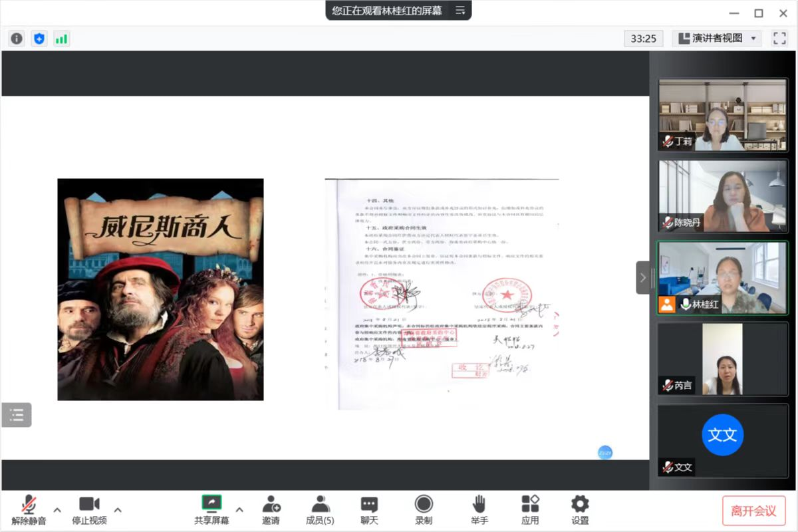
Task: Open the meeting info icon
Action: (17, 39)
